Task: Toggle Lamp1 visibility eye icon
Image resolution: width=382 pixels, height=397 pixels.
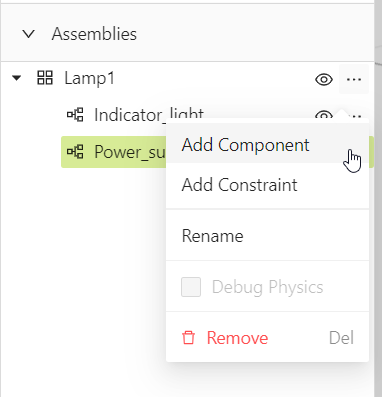Action: coord(324,79)
